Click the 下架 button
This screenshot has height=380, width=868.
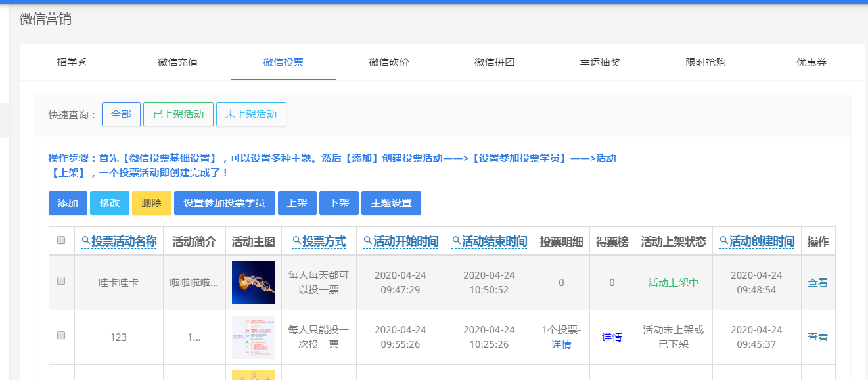339,203
